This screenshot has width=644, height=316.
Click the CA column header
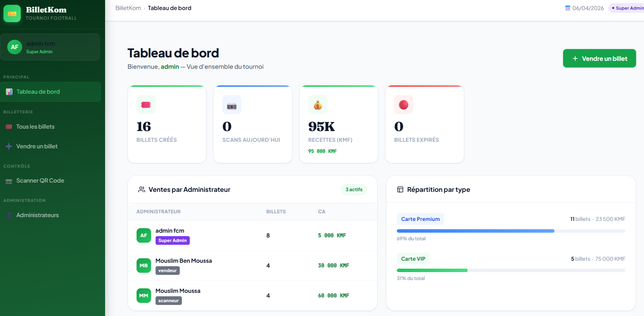(321, 212)
